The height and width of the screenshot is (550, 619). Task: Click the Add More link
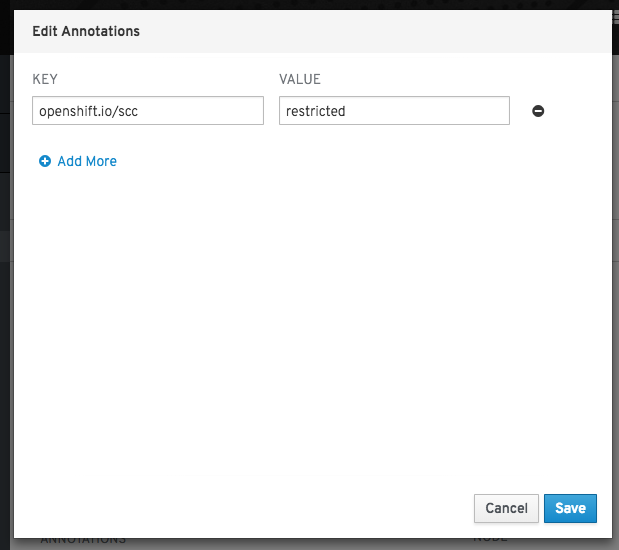point(86,161)
